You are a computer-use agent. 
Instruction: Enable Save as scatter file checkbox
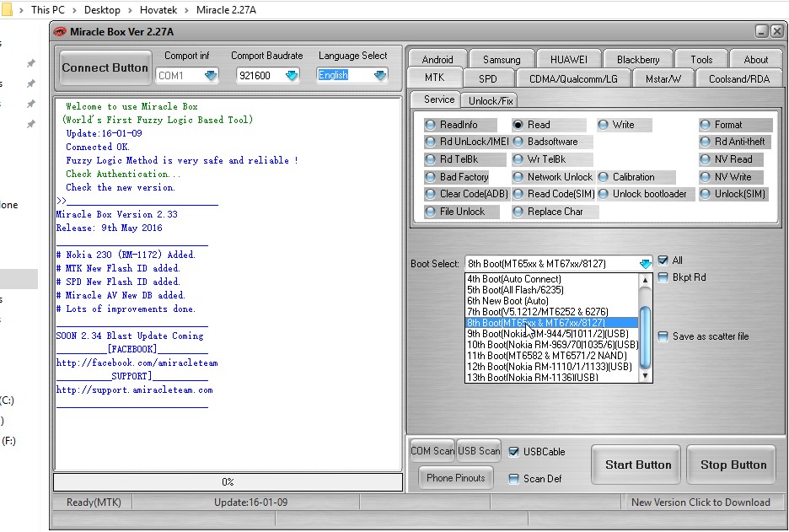663,336
